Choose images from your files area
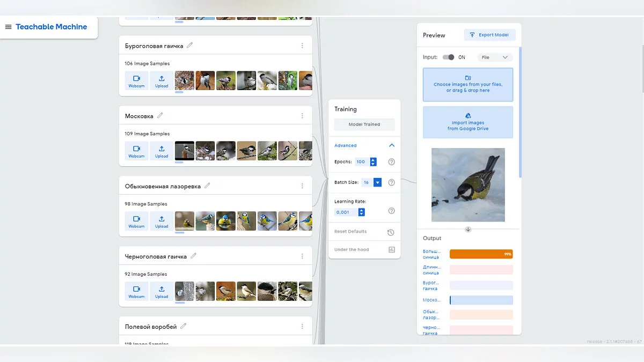The image size is (644, 362). coord(468,85)
